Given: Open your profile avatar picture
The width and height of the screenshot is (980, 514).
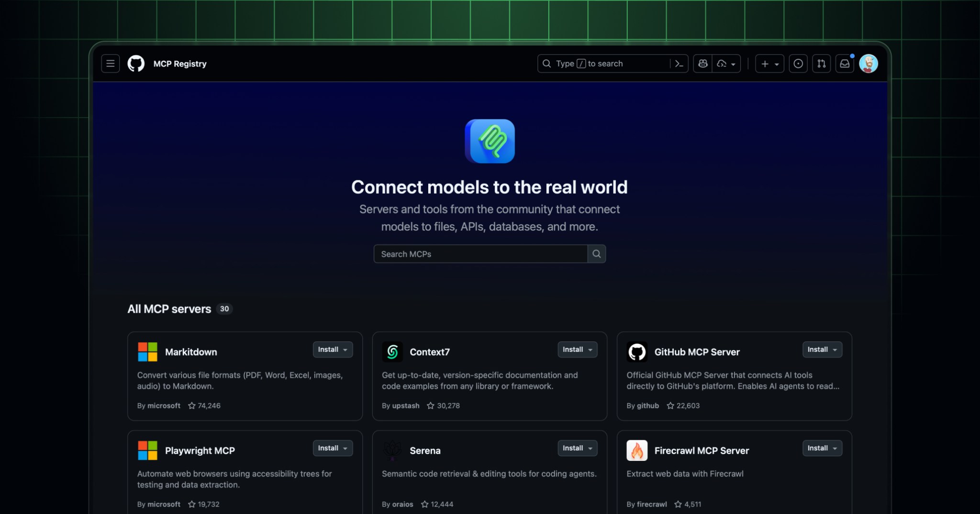Looking at the screenshot, I should 869,63.
